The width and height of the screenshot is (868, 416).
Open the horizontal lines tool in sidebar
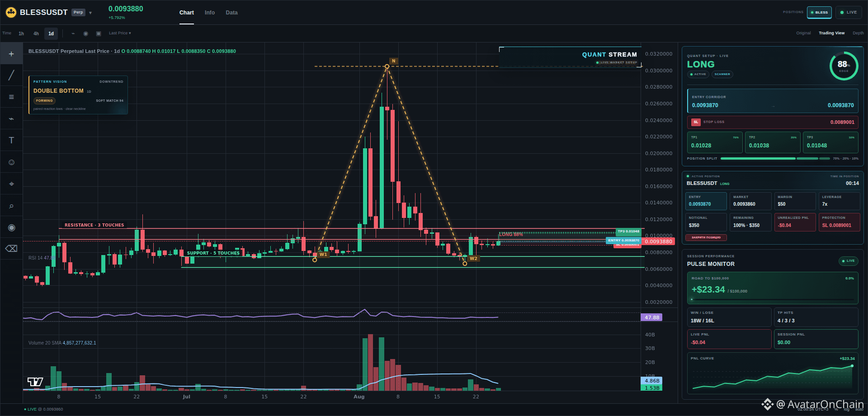(x=11, y=97)
